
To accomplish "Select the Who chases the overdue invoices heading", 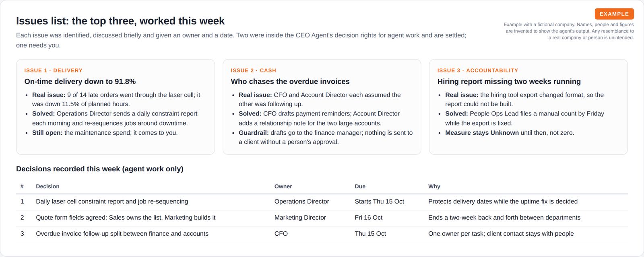I will [290, 81].
